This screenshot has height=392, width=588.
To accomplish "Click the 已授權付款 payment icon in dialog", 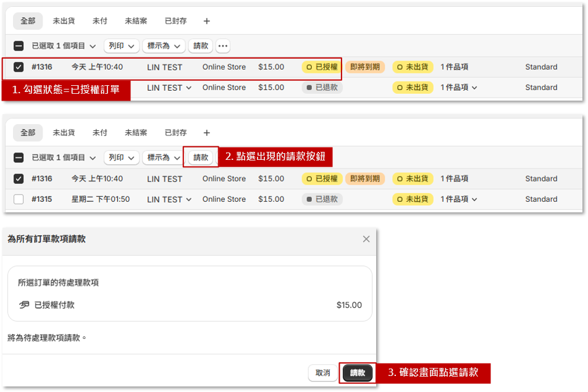I will (24, 305).
